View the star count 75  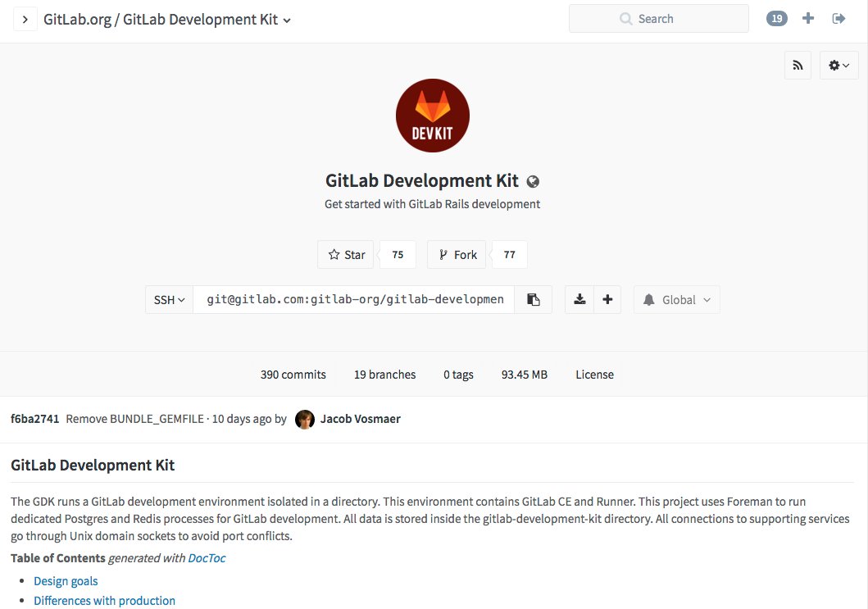coord(398,255)
